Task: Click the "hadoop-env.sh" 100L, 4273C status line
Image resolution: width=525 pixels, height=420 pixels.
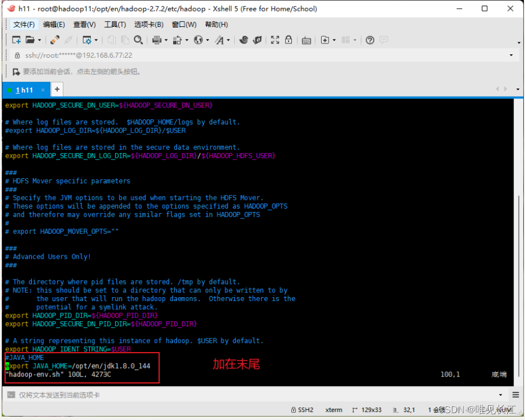Action: pos(58,374)
